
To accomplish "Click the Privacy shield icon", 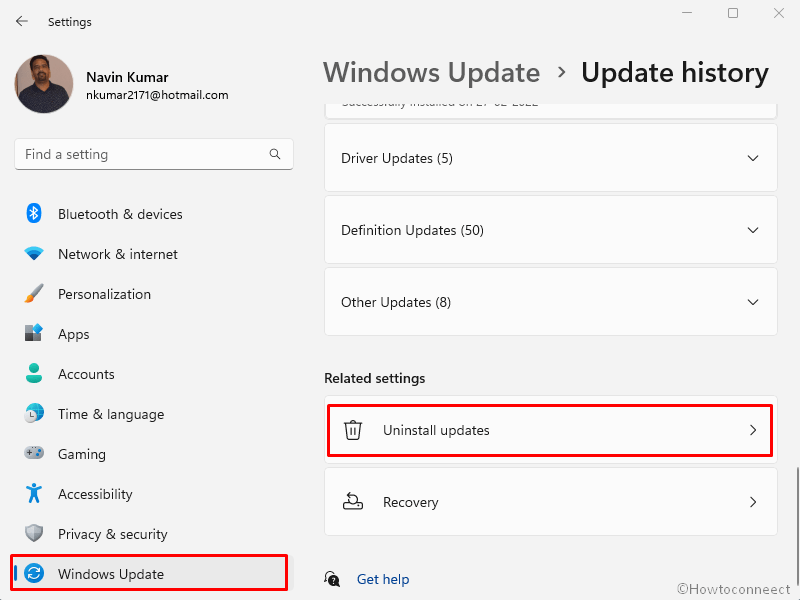I will click(x=34, y=533).
